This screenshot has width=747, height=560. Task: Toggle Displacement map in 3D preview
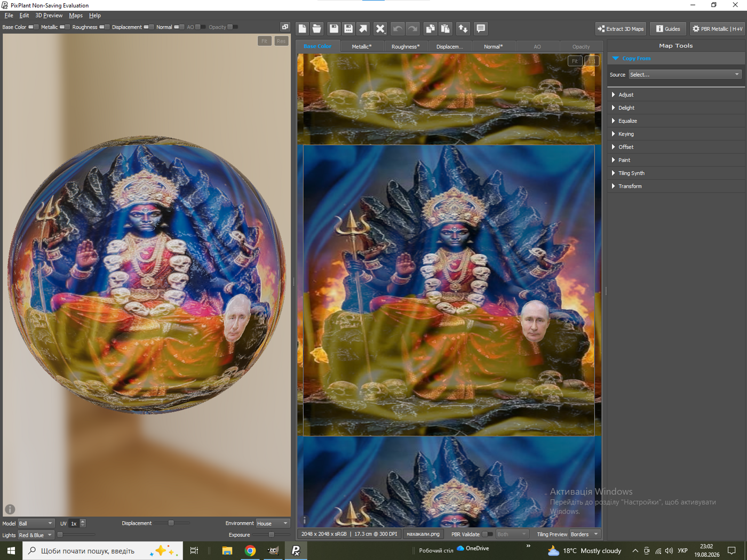(148, 27)
